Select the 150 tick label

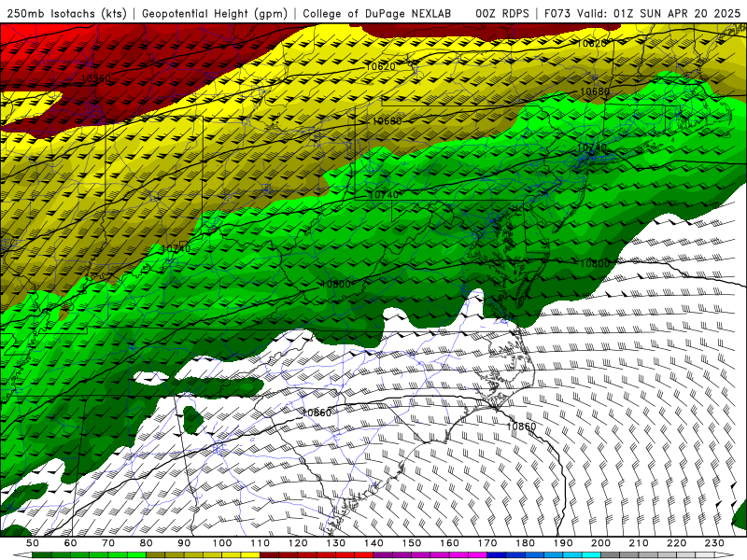coord(411,543)
